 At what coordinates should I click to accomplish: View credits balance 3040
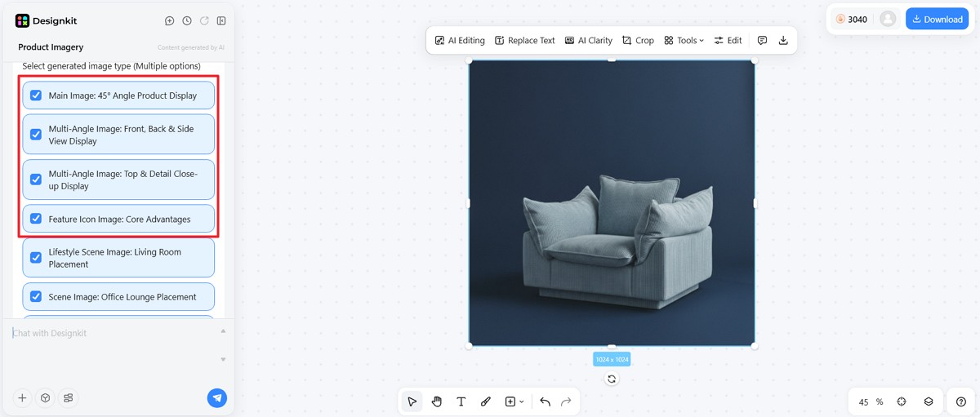pyautogui.click(x=851, y=19)
